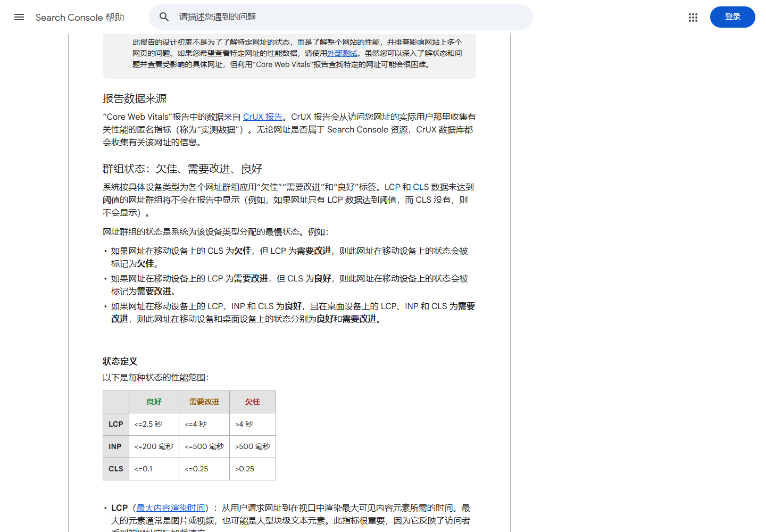Select the <=4 秒 table cell
766x532 pixels.
(x=204, y=425)
